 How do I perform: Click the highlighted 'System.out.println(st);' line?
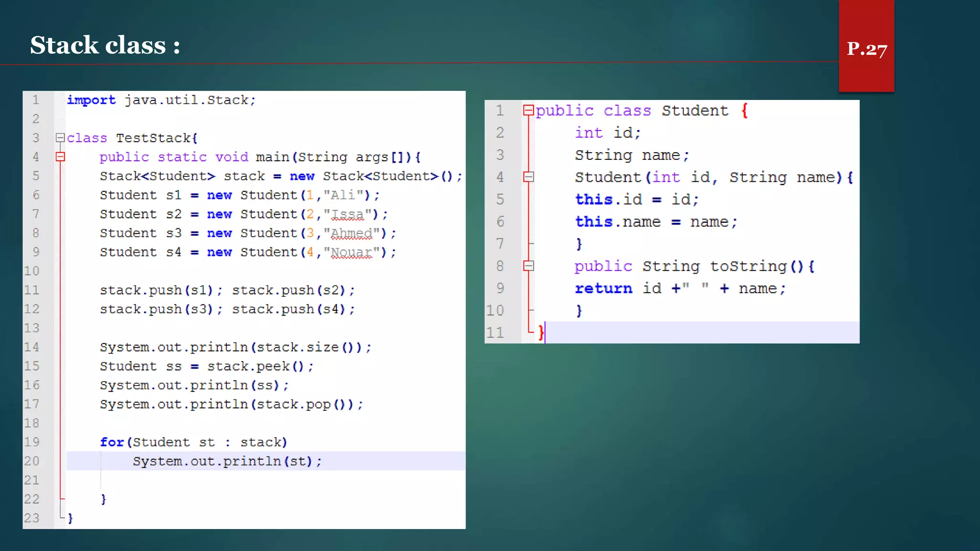coord(227,462)
